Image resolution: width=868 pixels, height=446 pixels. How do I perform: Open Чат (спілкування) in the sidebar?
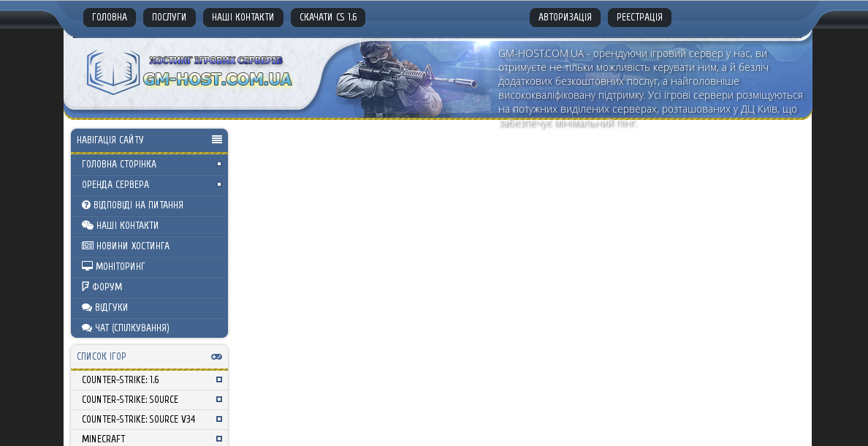click(x=150, y=328)
